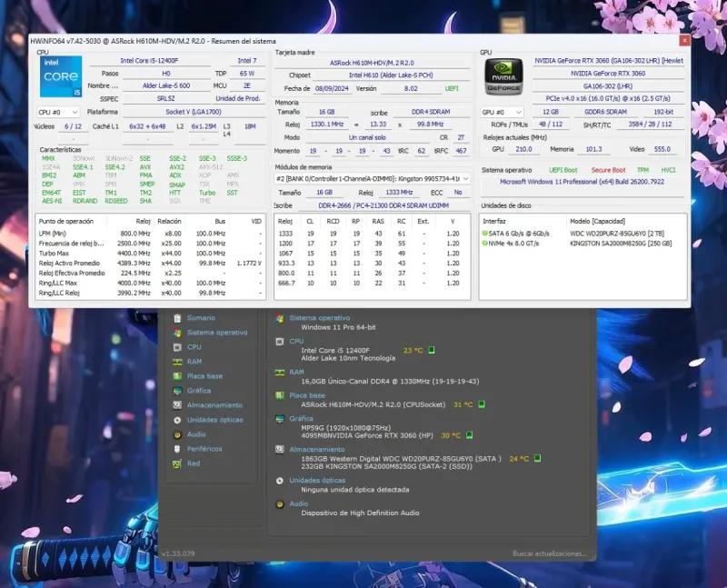Image resolution: width=727 pixels, height=588 pixels.
Task: Click AVX2 feature label
Action: click(176, 167)
